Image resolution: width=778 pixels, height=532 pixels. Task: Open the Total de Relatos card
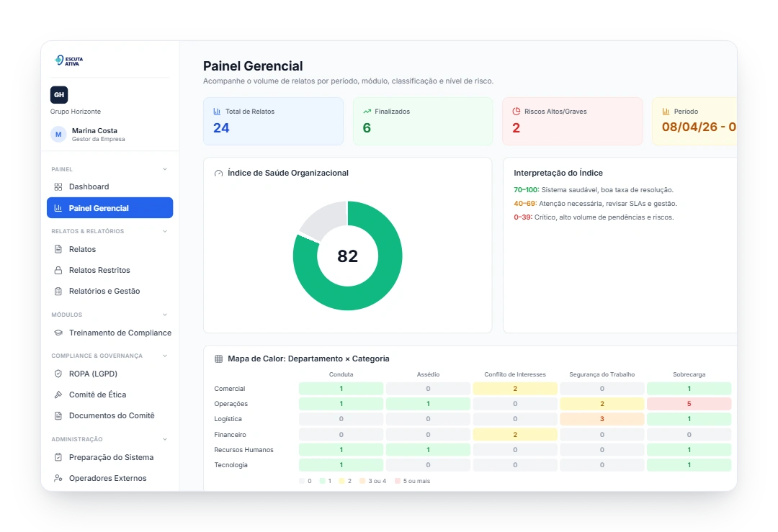(x=274, y=122)
